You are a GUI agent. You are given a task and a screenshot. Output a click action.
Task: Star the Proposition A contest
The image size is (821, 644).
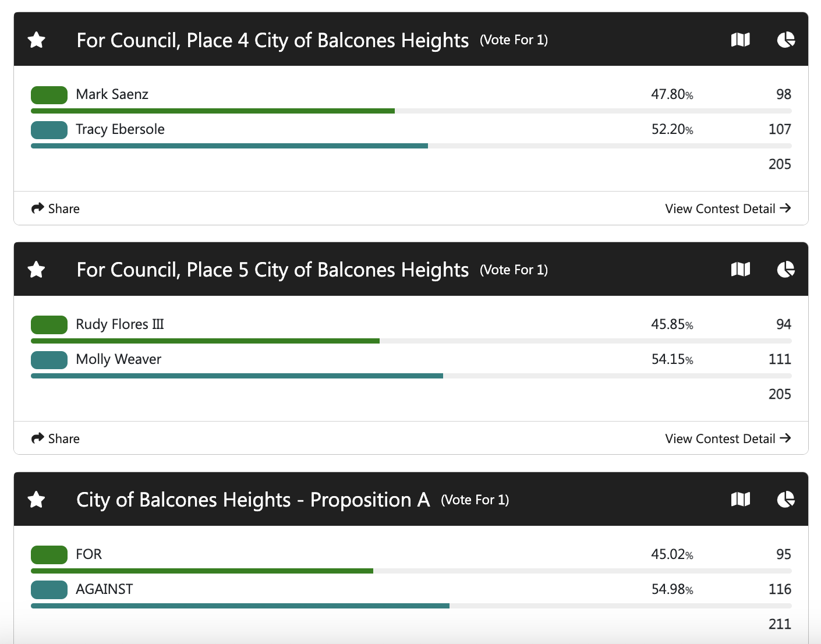pyautogui.click(x=37, y=500)
